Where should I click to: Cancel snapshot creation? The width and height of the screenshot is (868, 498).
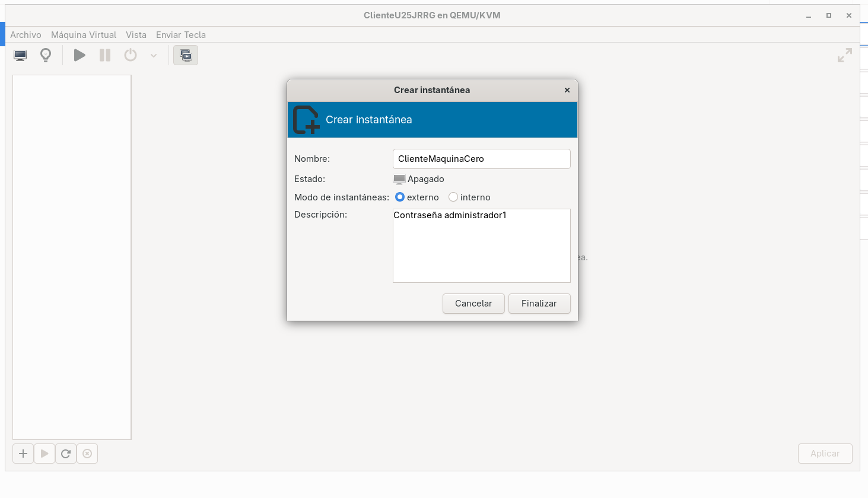coord(473,304)
